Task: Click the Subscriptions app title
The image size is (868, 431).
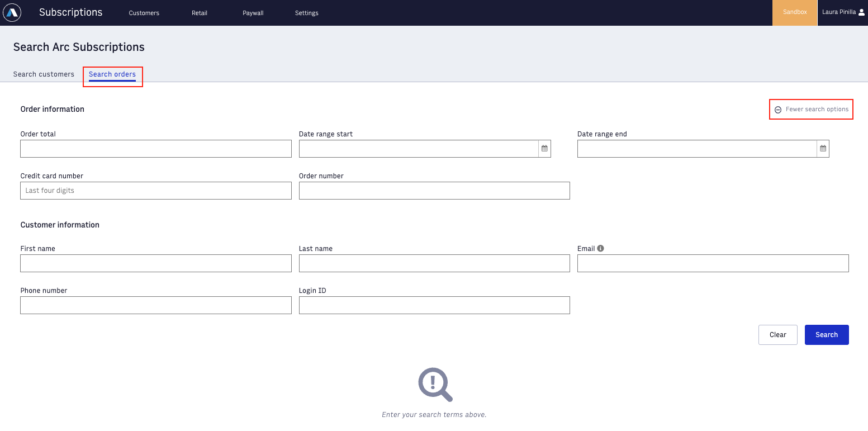Action: point(70,12)
